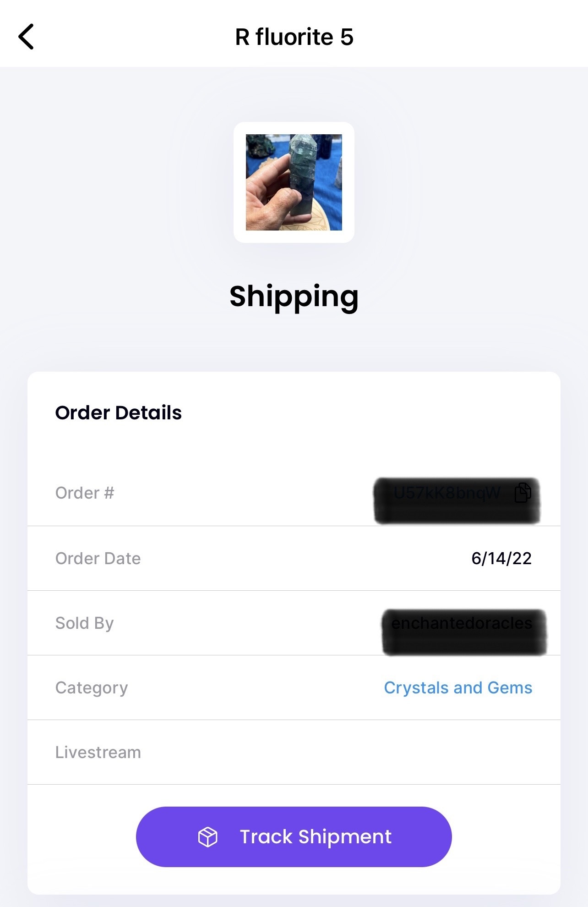
Task: Open the Crystals and Gems category link
Action: click(x=458, y=687)
